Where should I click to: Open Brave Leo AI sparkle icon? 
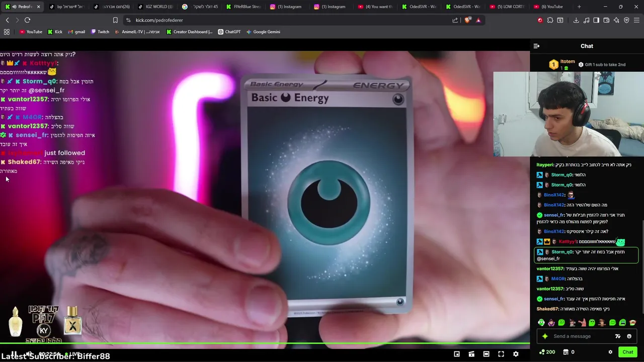(616, 20)
